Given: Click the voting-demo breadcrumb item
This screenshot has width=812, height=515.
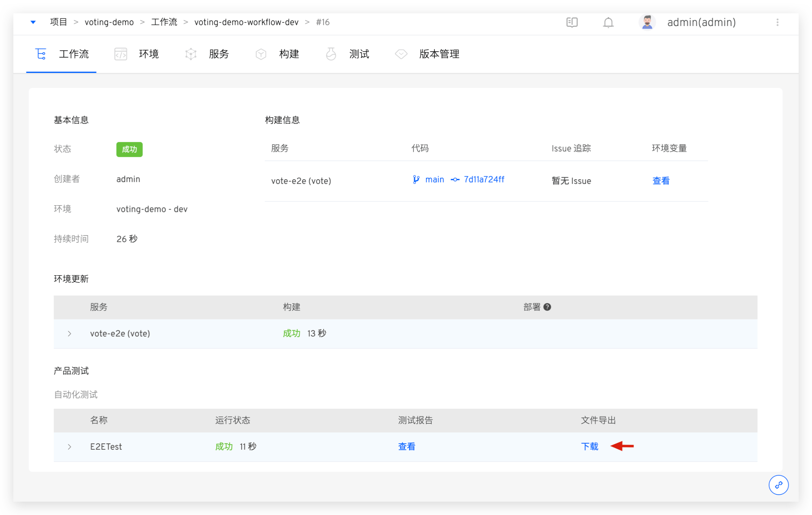Looking at the screenshot, I should 109,22.
